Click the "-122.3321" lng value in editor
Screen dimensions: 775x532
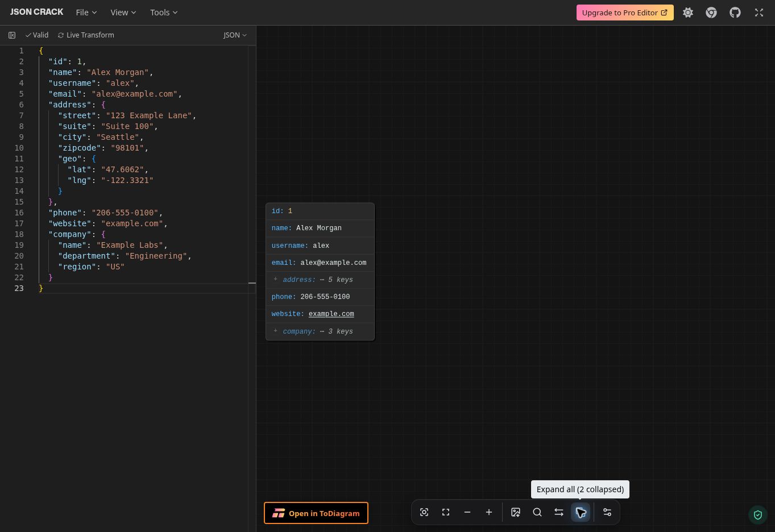pos(127,180)
